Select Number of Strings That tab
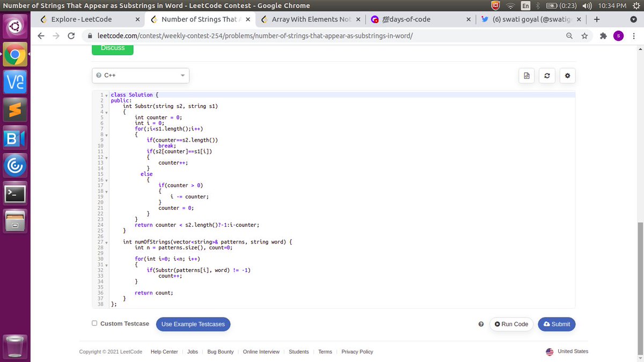This screenshot has height=362, width=644. click(x=199, y=19)
